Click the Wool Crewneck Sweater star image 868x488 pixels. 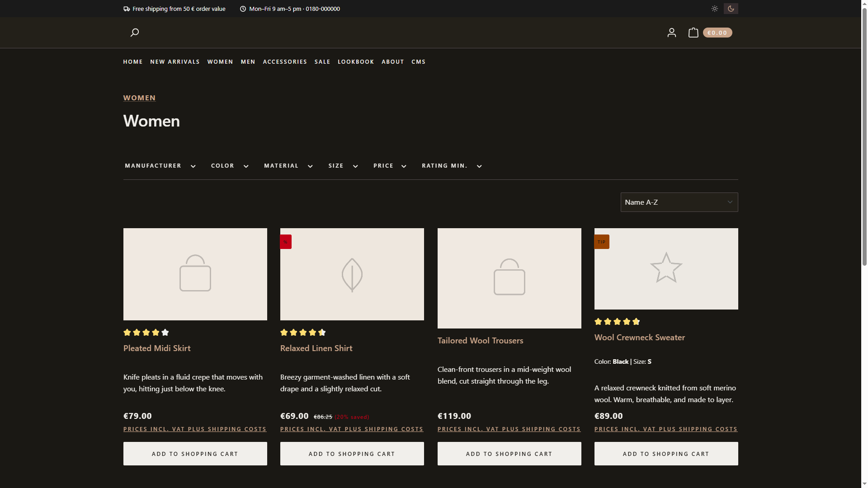point(666,269)
